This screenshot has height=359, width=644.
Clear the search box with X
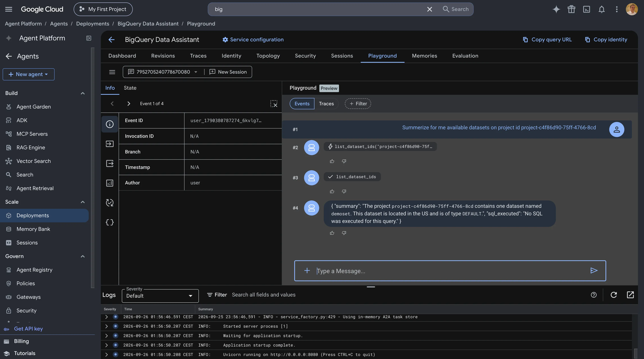429,9
